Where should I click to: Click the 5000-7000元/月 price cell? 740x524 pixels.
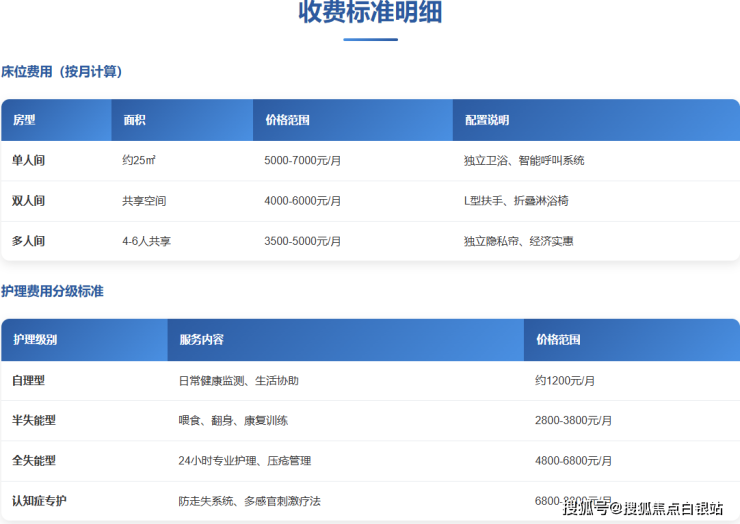point(302,160)
